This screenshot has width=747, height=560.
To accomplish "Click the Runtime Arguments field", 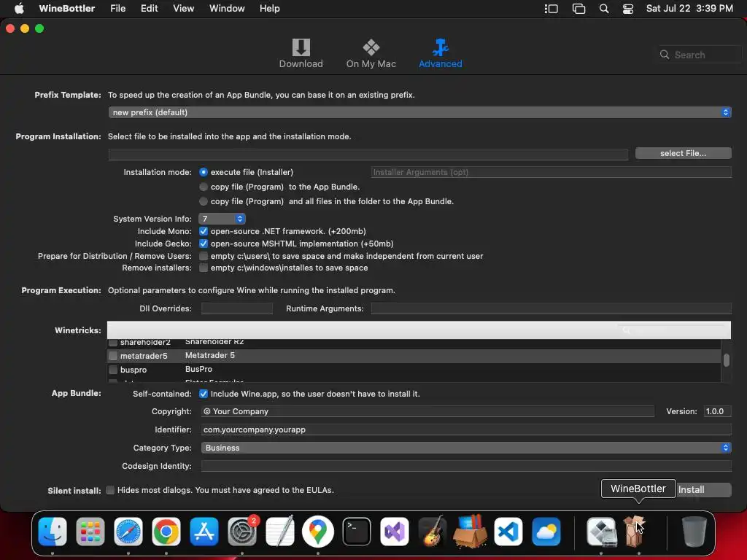I will [x=551, y=308].
